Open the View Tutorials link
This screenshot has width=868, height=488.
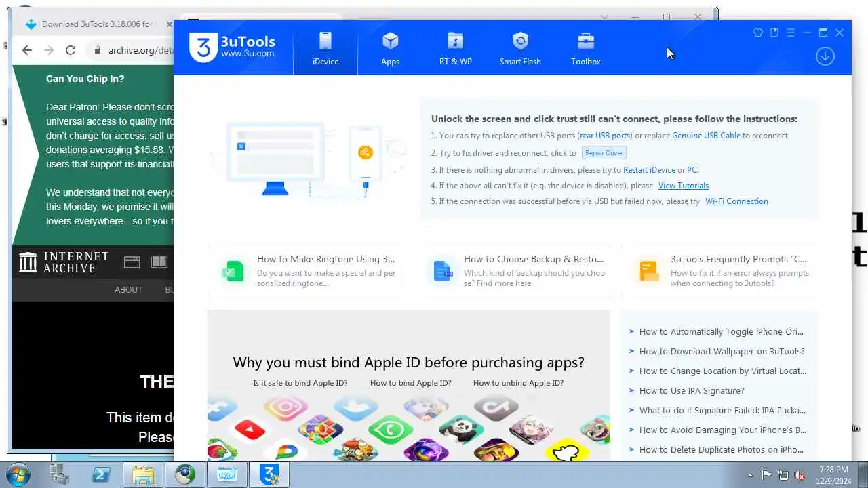pyautogui.click(x=684, y=186)
